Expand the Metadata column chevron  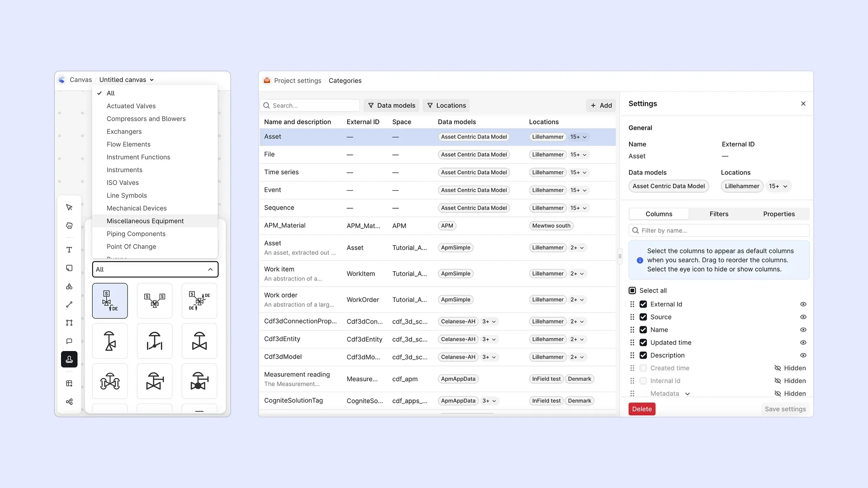[x=688, y=394]
